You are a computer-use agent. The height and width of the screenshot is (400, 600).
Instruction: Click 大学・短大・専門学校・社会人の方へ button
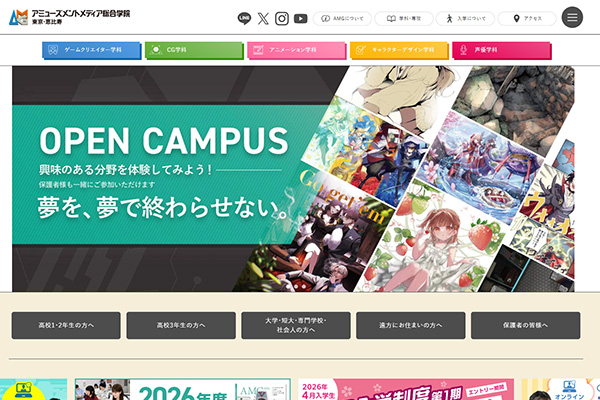(x=296, y=325)
